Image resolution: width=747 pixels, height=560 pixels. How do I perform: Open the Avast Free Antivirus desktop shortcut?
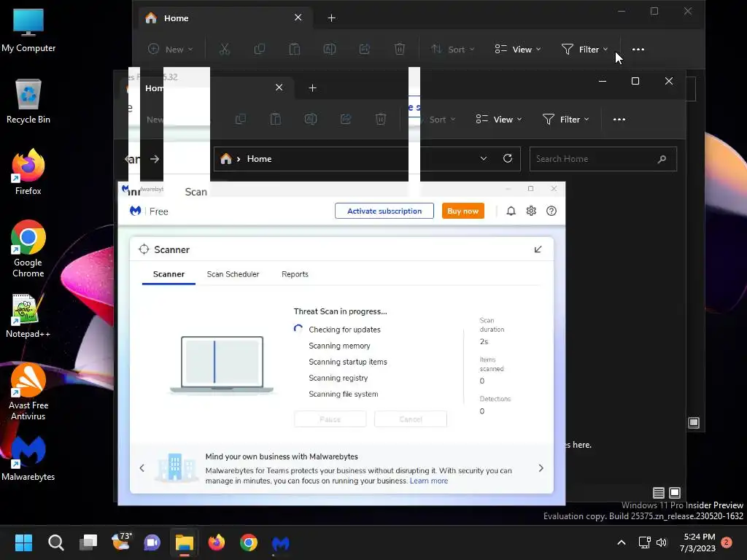tap(28, 392)
